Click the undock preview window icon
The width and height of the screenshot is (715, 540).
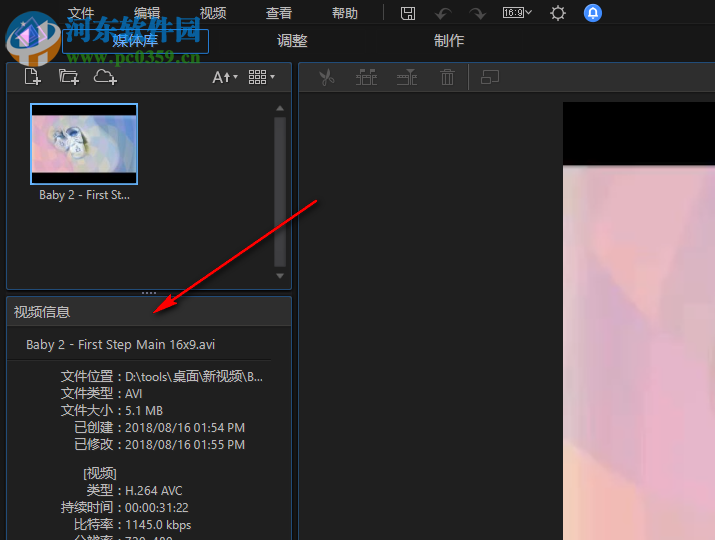[490, 77]
